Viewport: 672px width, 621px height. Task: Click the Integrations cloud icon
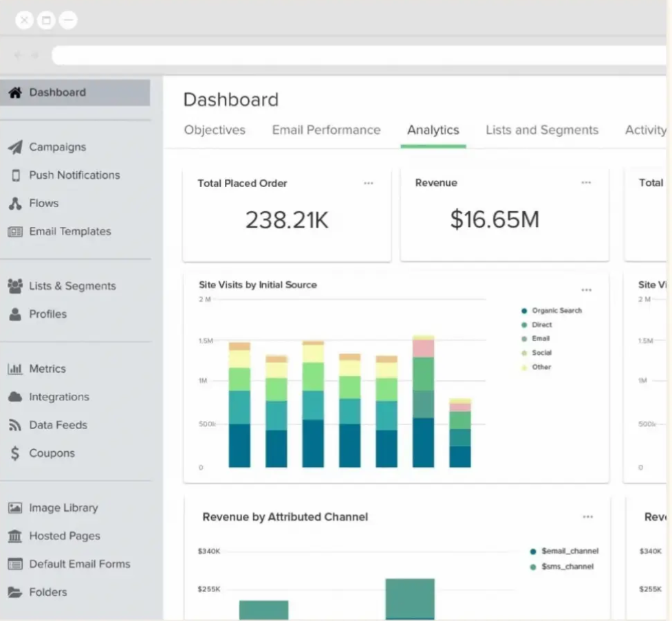click(x=15, y=397)
